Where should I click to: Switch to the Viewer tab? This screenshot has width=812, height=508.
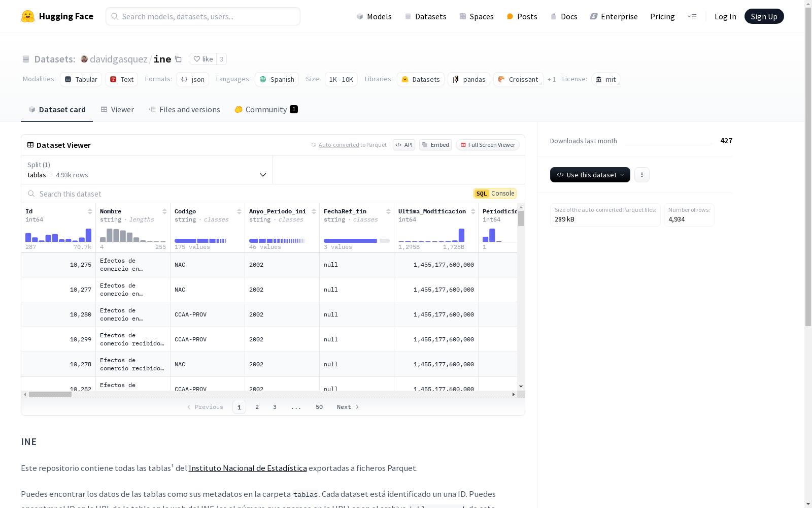117,110
